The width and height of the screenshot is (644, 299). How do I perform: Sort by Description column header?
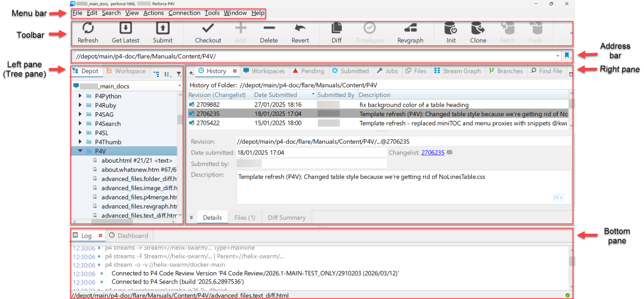(x=463, y=95)
